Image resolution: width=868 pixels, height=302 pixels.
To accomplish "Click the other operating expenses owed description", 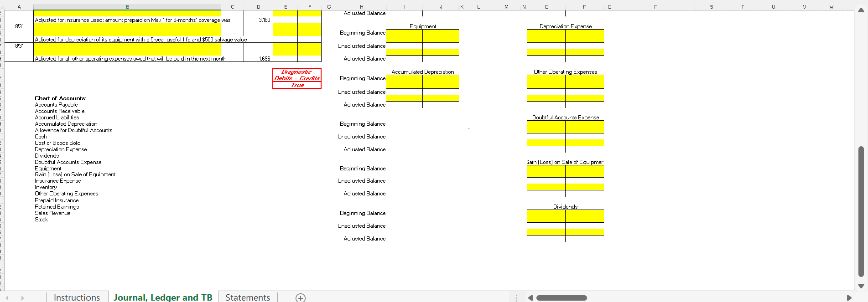I will click(130, 59).
